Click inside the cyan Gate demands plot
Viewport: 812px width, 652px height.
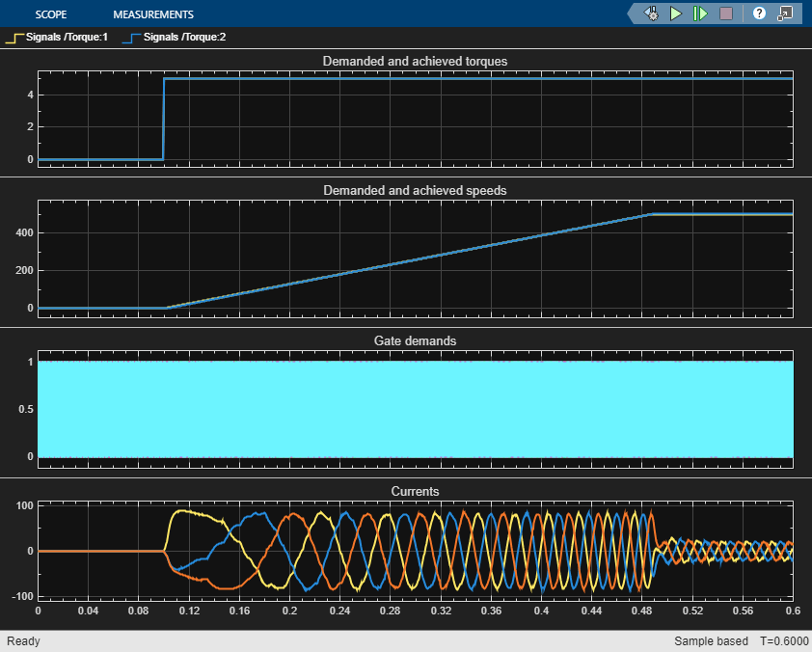415,409
